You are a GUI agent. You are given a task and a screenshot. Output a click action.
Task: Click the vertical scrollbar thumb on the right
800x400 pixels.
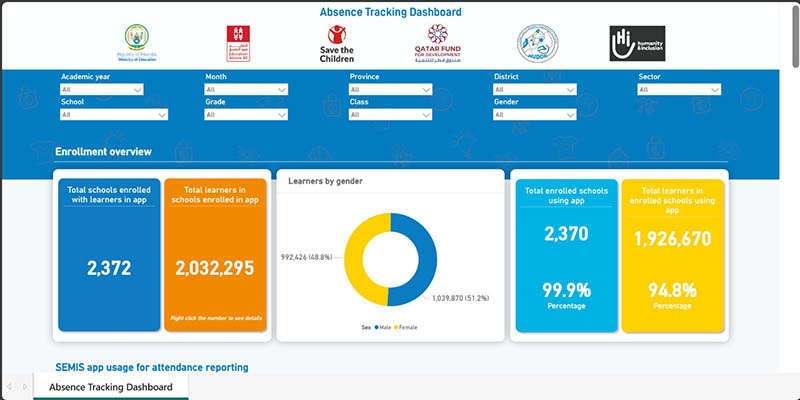tap(796, 35)
